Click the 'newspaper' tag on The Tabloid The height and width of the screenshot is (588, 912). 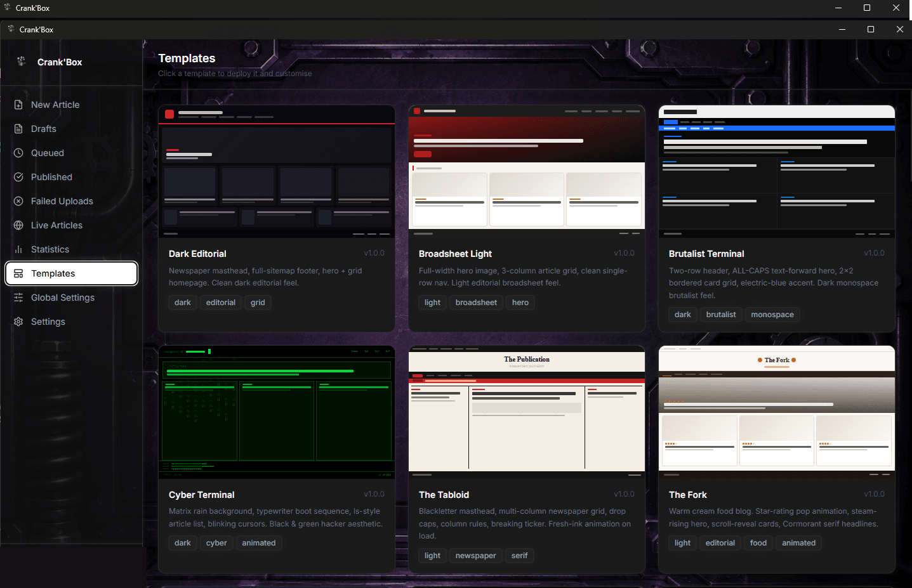[x=475, y=556]
